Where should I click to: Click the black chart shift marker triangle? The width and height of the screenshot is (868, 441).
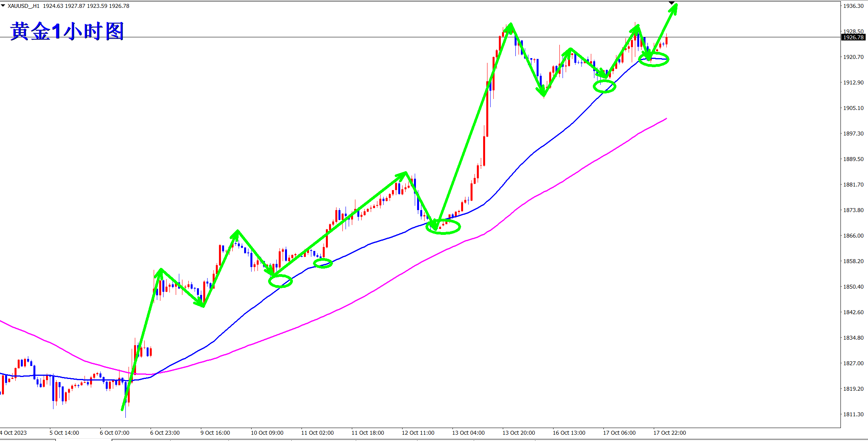(x=672, y=3)
